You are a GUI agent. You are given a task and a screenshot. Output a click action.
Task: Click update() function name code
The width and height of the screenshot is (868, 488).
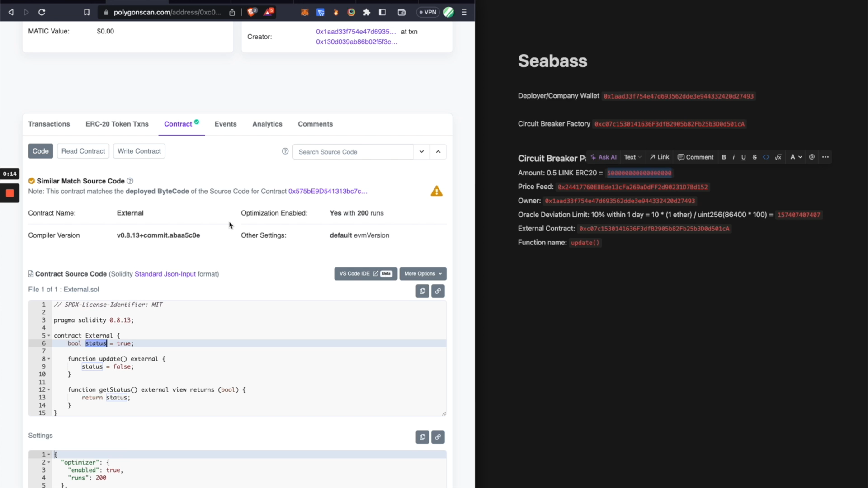point(585,243)
